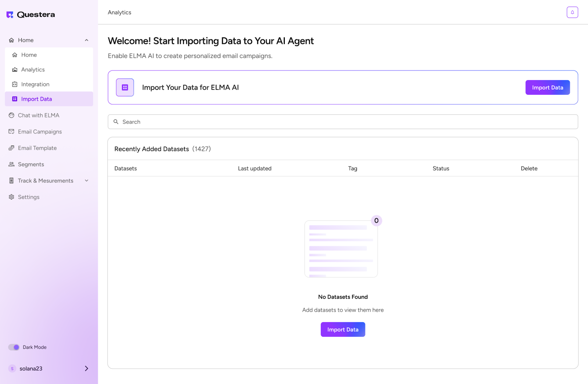Click Import Data button in top banner
Screen dimensions: 588x384
[547, 87]
